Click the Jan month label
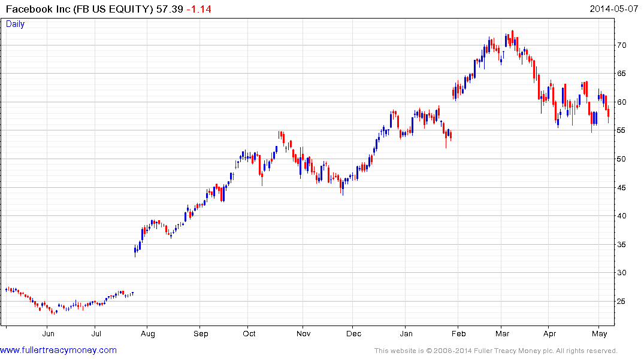The image size is (644, 359). 406,333
